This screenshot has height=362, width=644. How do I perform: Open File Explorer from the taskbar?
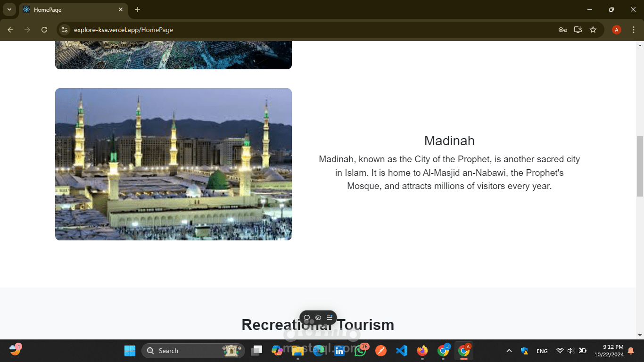coord(297,351)
